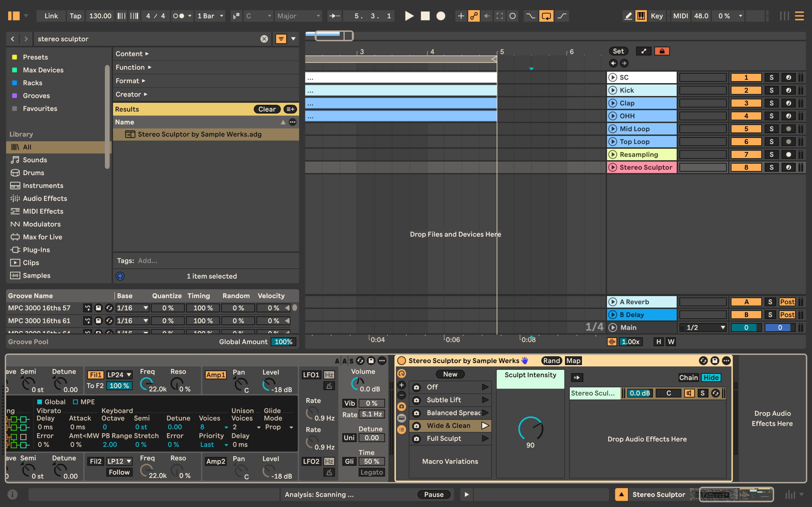Screen dimensions: 812x507
Task: Clear the browser search field
Action: coord(264,39)
